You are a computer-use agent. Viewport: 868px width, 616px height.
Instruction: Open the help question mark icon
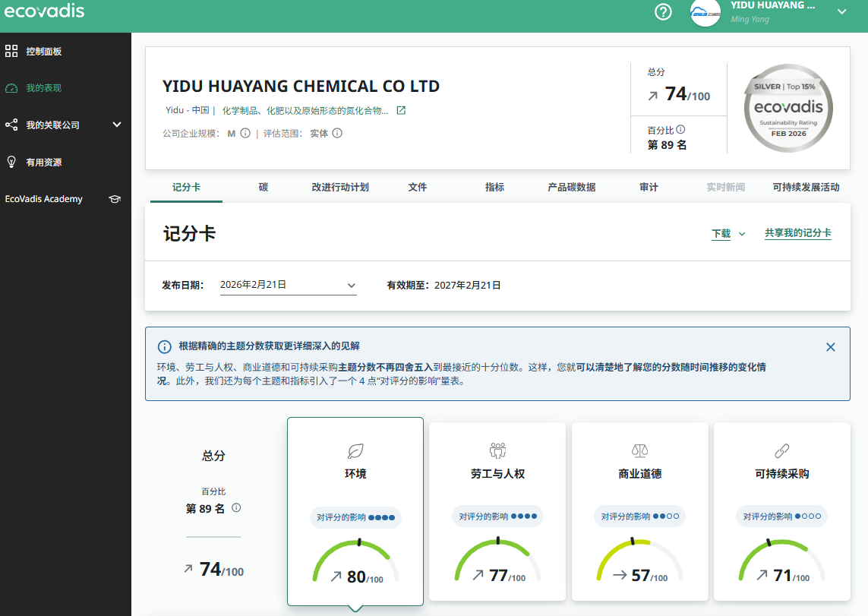663,12
